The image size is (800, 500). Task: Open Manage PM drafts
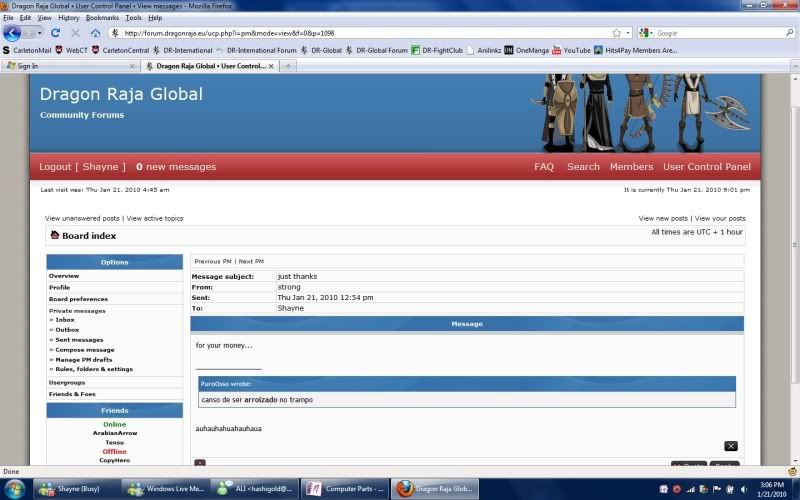pos(84,360)
